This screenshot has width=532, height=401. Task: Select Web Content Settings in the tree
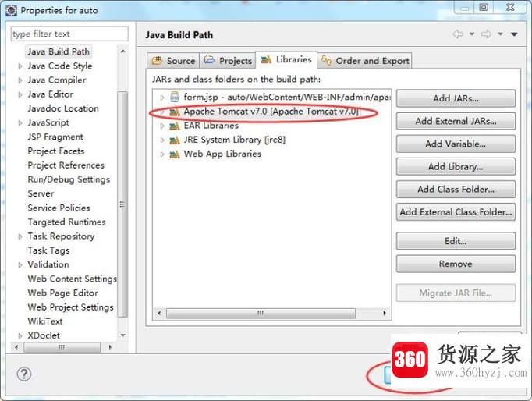pos(73,279)
